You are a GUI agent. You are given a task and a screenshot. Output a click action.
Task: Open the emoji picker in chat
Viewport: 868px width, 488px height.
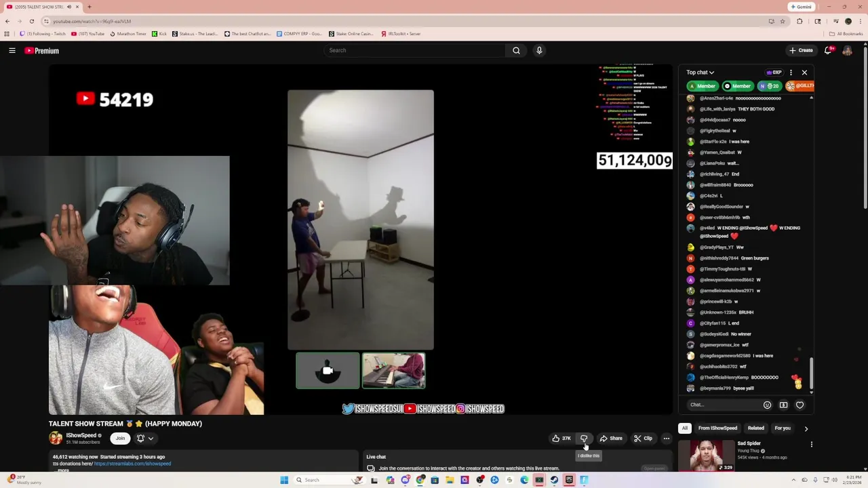[767, 405]
